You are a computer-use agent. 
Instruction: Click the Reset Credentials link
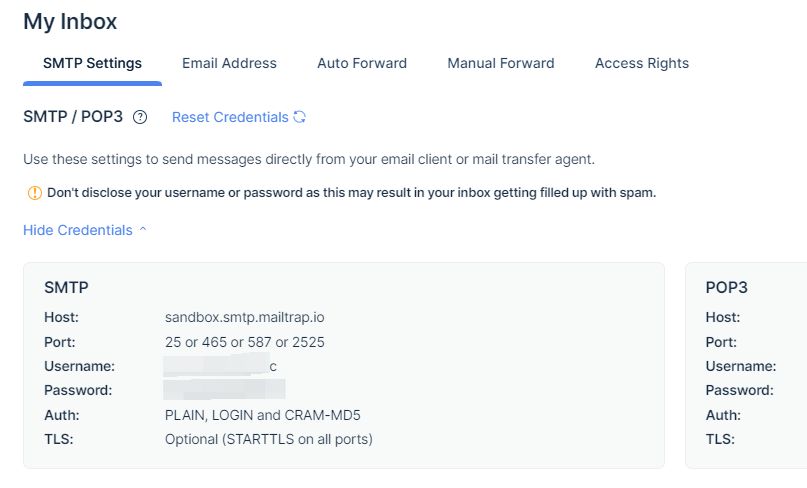pyautogui.click(x=230, y=117)
